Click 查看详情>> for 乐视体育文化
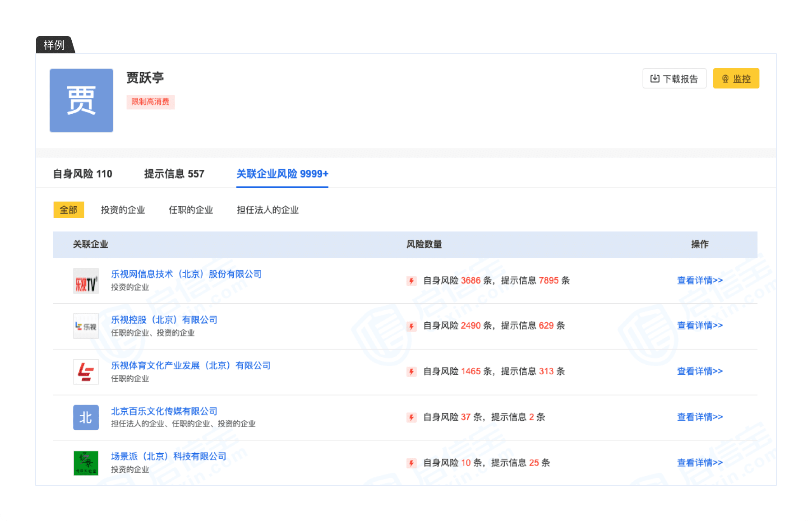This screenshot has height=521, width=812. 700,371
